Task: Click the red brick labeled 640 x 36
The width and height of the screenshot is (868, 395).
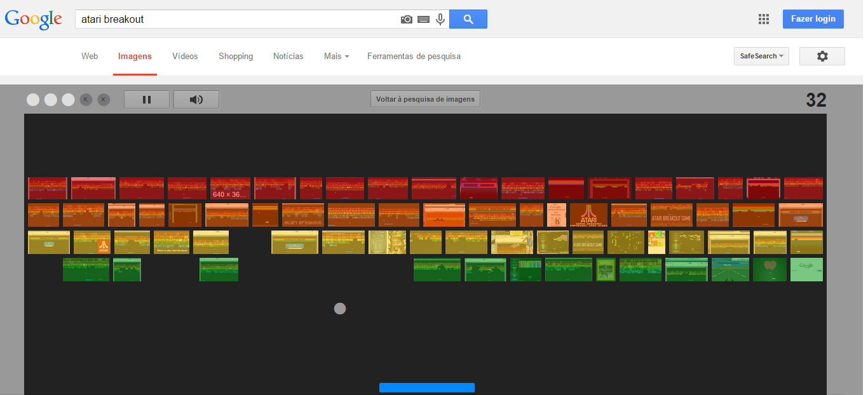Action: click(x=230, y=189)
